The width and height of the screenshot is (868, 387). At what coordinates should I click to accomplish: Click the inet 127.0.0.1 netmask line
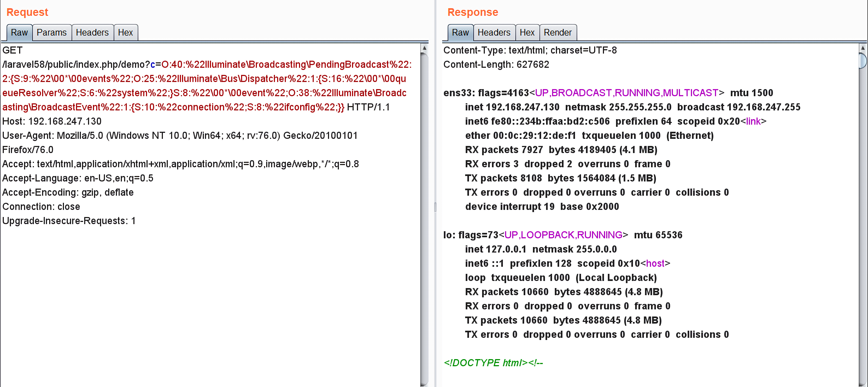coord(541,249)
